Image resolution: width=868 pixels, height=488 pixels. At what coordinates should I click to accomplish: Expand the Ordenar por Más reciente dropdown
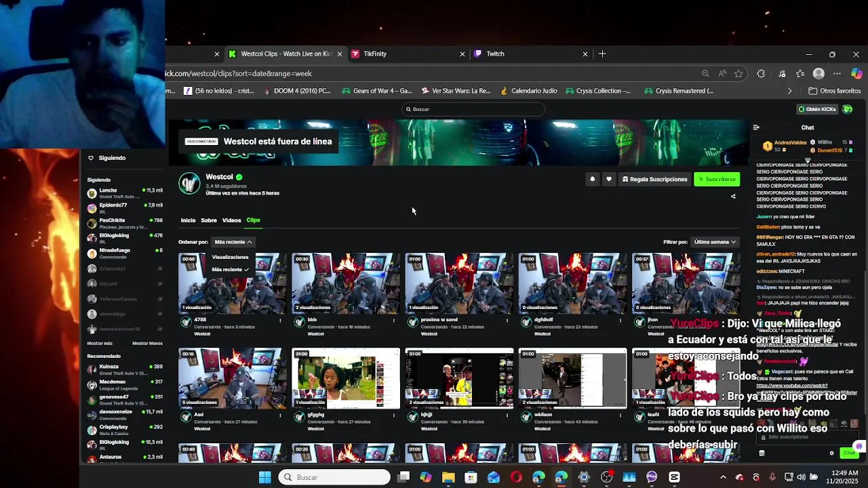coord(233,242)
